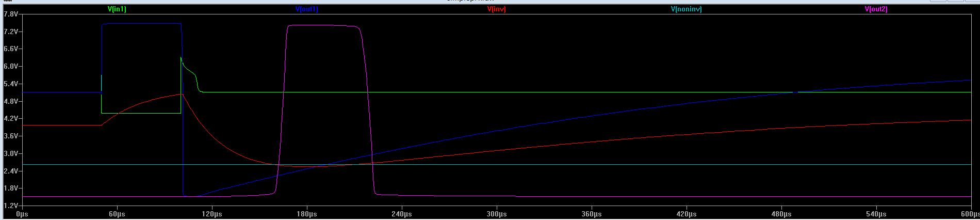Click the 540µs time axis label
This screenshot has width=980, height=220.
click(876, 214)
